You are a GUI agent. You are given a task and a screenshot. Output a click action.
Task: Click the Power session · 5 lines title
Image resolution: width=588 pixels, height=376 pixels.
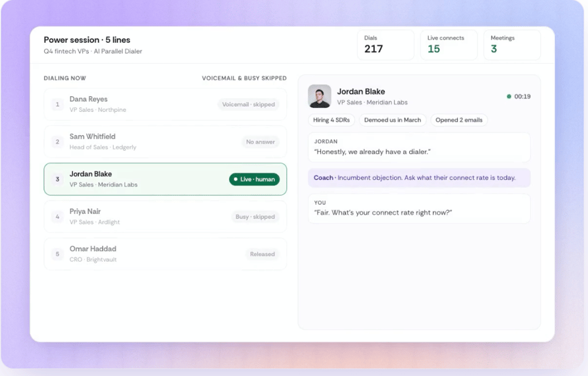point(87,40)
